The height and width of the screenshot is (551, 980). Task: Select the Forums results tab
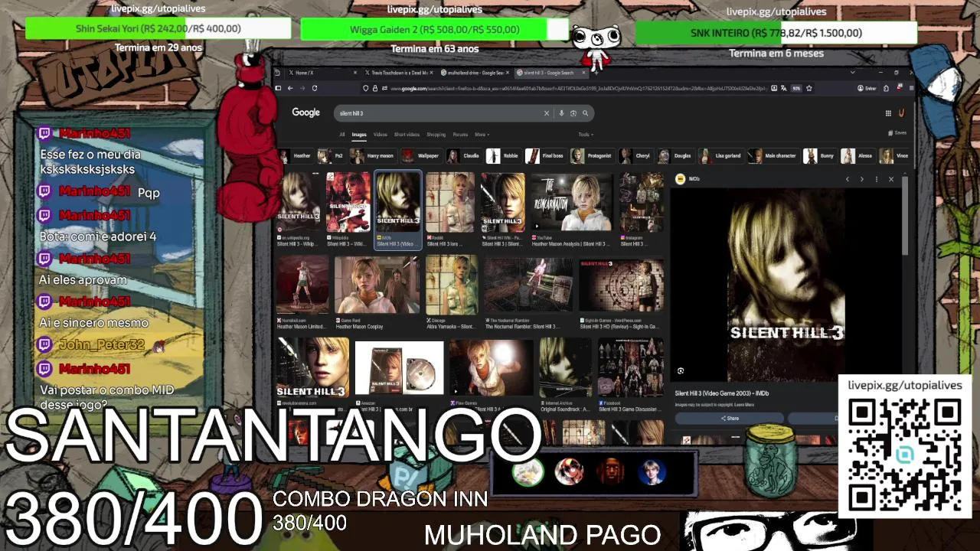pyautogui.click(x=460, y=134)
